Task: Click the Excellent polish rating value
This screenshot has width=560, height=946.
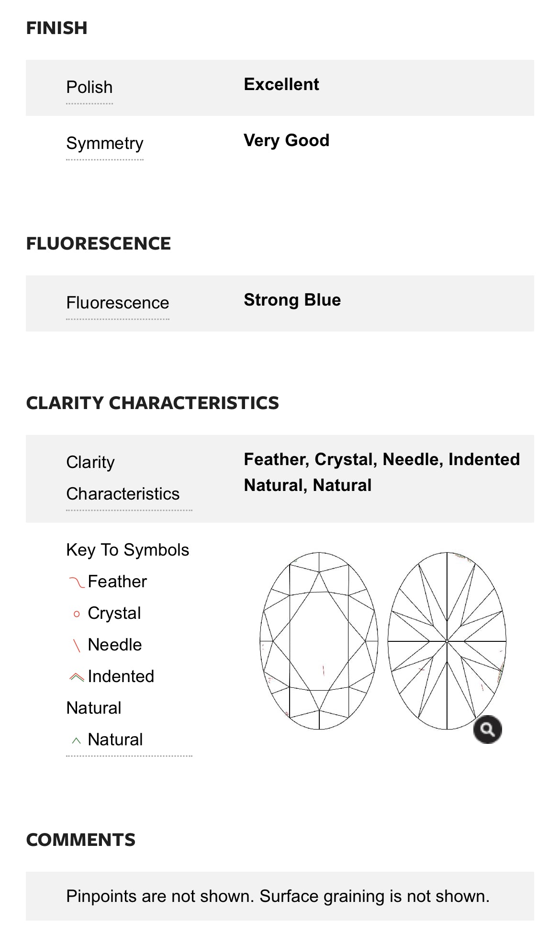Action: [281, 84]
